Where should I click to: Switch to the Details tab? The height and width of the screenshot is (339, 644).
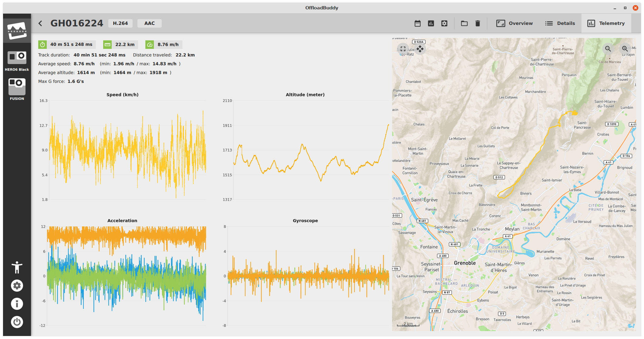560,23
